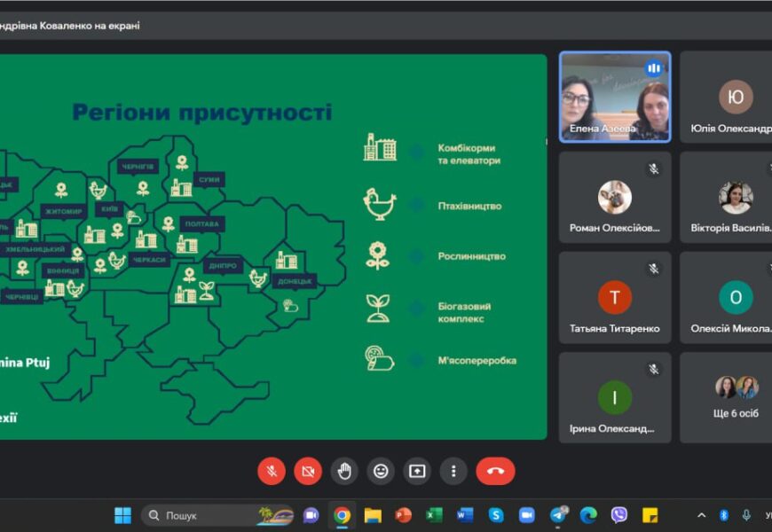Open File Explorer from the taskbar
Screen dimensions: 772x532
373,515
